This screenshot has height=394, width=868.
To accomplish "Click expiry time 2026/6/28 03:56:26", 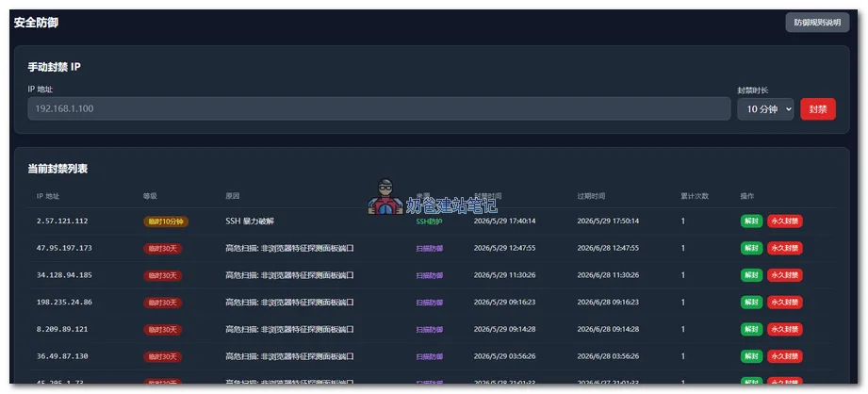I will 608,356.
